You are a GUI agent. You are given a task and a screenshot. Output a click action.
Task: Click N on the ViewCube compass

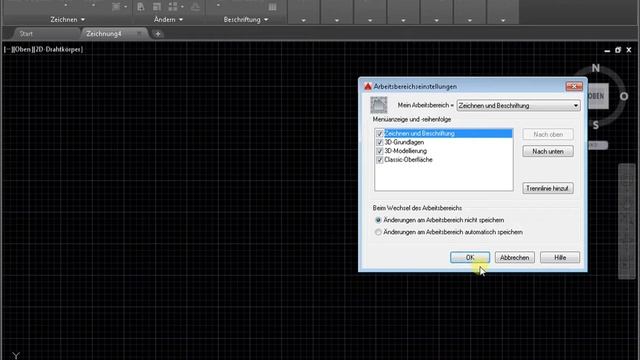pyautogui.click(x=596, y=68)
